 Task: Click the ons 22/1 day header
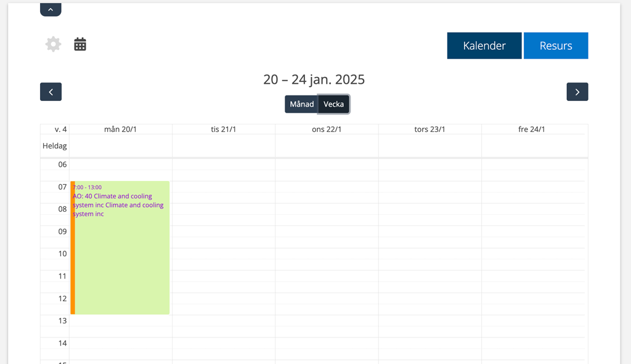(326, 129)
